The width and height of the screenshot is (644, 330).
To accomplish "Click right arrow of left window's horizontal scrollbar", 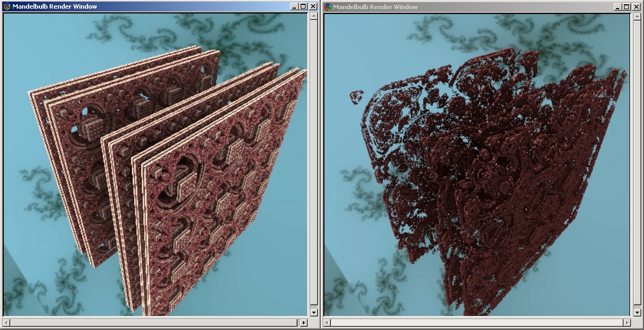I will click(x=303, y=322).
